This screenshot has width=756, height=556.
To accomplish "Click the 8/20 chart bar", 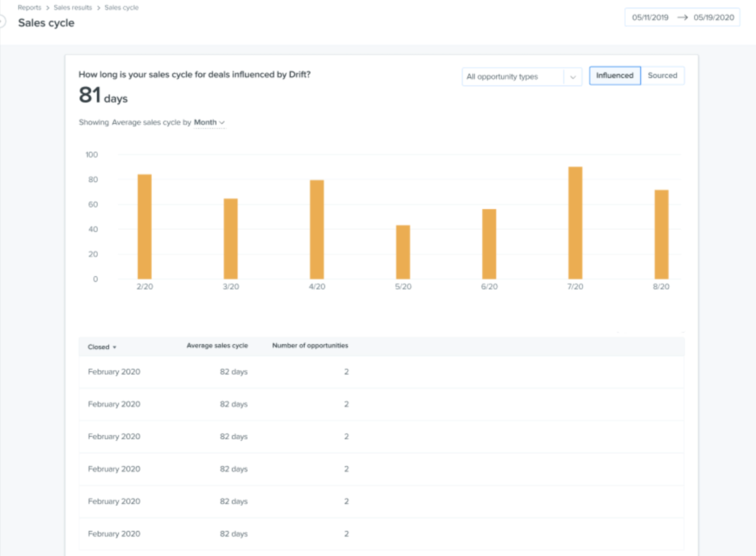I will [662, 234].
